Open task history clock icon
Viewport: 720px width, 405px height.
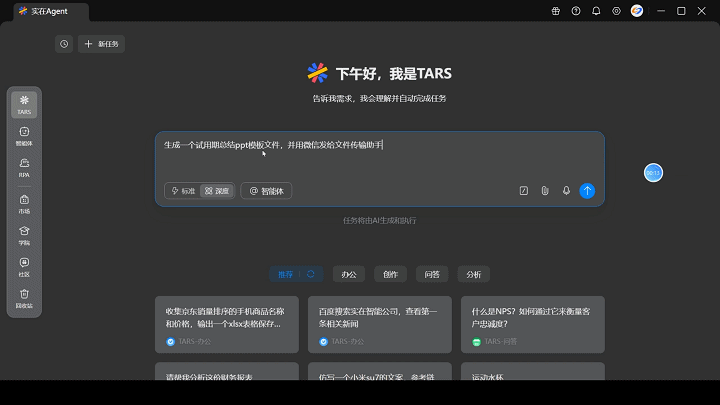coord(64,44)
